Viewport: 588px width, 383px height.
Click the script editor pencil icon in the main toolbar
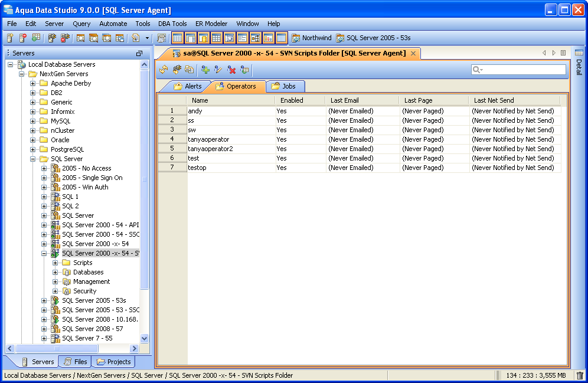(135, 38)
